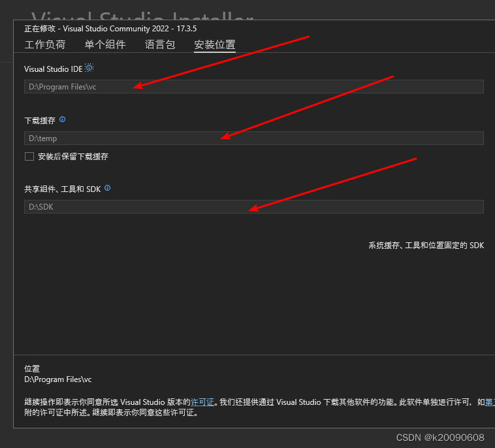This screenshot has height=448, width=495.
Task: Click the info icon beside 共享组件、工具和 SDK
Action: 107,188
